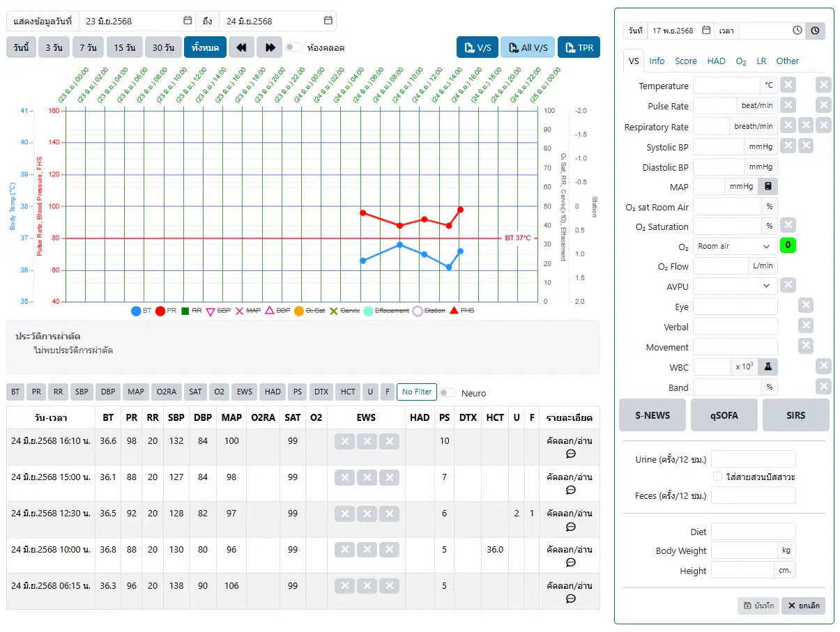Click the rewind double-arrow button
This screenshot has width=840, height=632.
241,47
